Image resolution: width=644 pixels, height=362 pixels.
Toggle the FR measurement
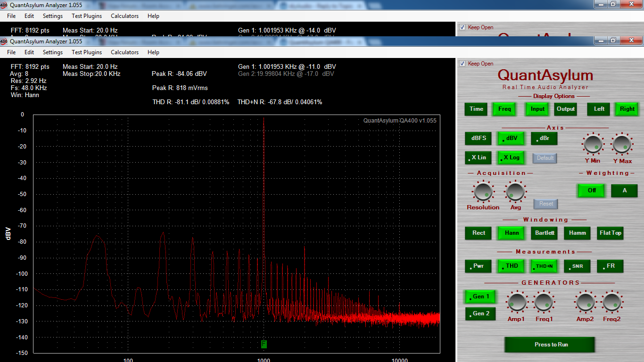click(x=611, y=266)
